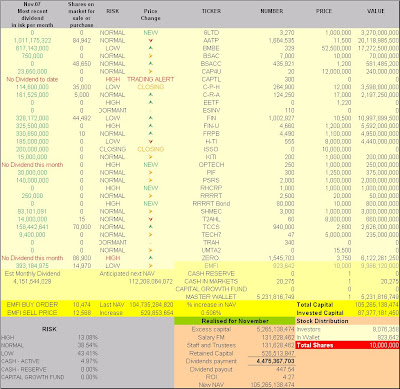Click the orange arrow in TECH7 row
This screenshot has width=400, height=389.
pyautogui.click(x=151, y=235)
